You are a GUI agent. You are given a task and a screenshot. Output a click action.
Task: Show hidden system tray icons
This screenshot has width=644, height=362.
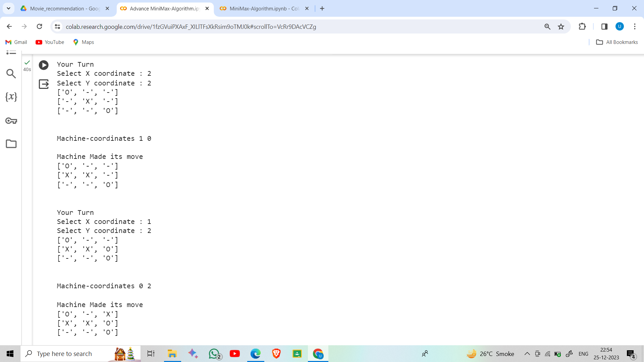coord(527,354)
